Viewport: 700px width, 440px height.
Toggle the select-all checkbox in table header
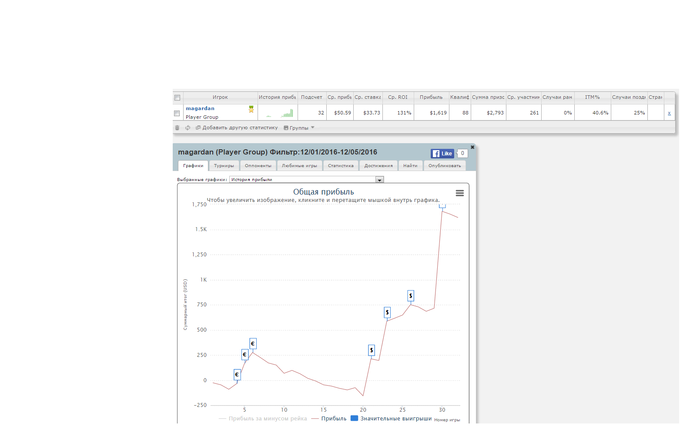pos(178,98)
